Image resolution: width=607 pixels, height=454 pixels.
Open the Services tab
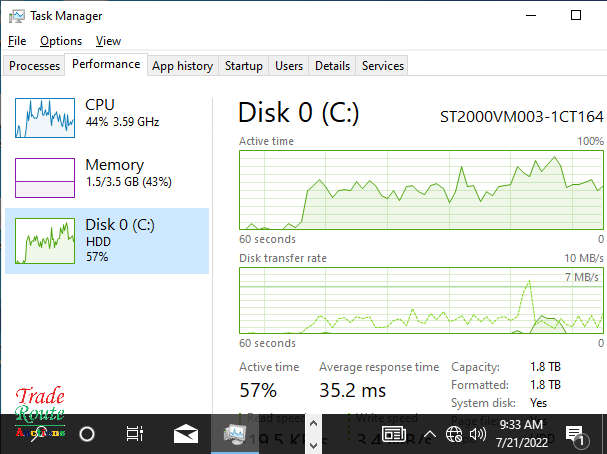pos(382,66)
